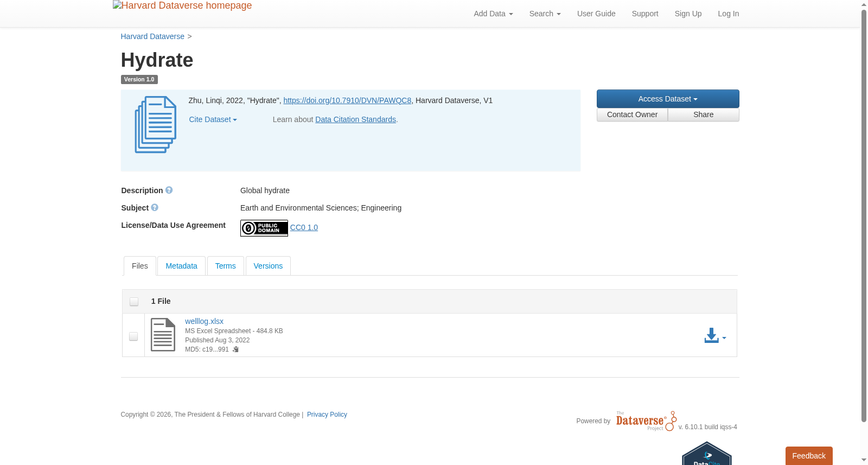The height and width of the screenshot is (465, 868).
Task: Open the CC0 1.0 license link
Action: [x=304, y=227]
